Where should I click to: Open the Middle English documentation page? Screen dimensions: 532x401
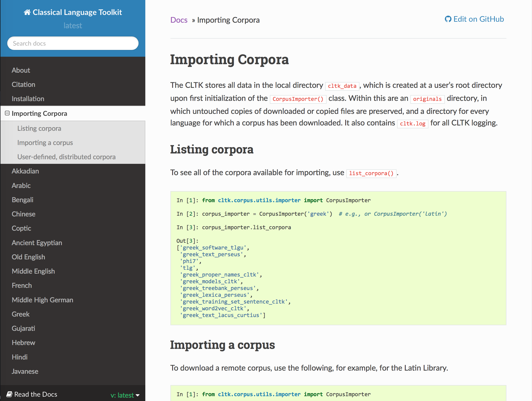(33, 271)
